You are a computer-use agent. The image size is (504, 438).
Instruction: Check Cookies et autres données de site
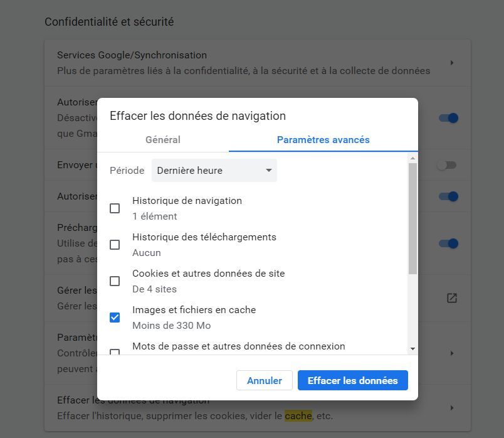[115, 281]
